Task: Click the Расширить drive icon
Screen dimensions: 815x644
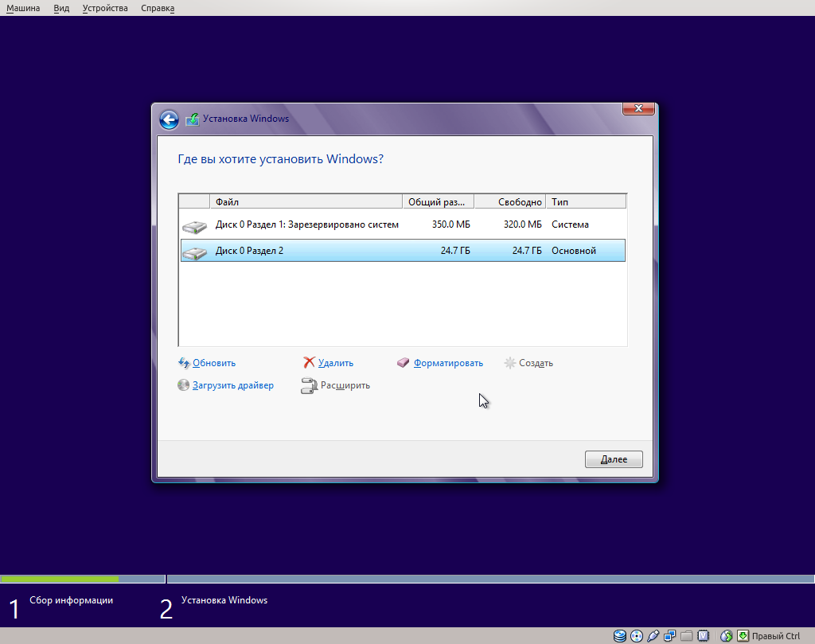Action: pyautogui.click(x=310, y=385)
